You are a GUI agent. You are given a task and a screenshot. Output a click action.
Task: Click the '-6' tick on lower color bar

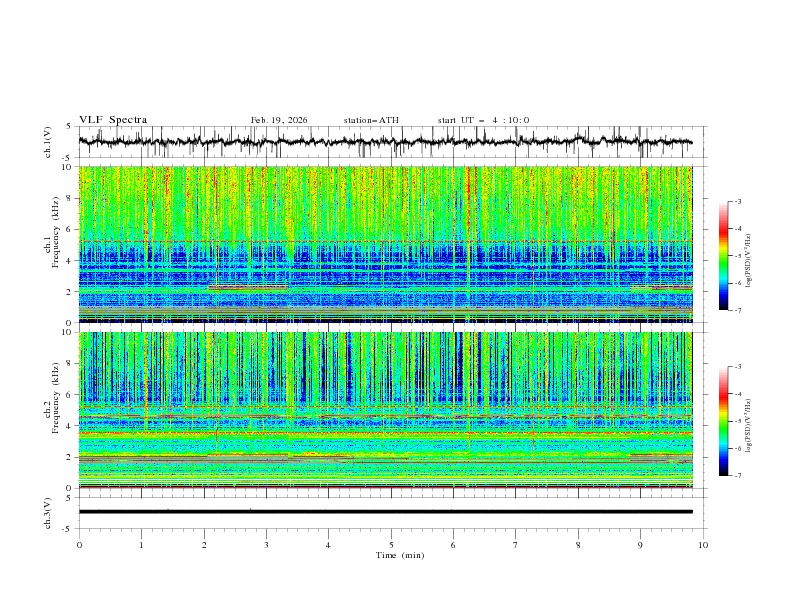pos(738,448)
